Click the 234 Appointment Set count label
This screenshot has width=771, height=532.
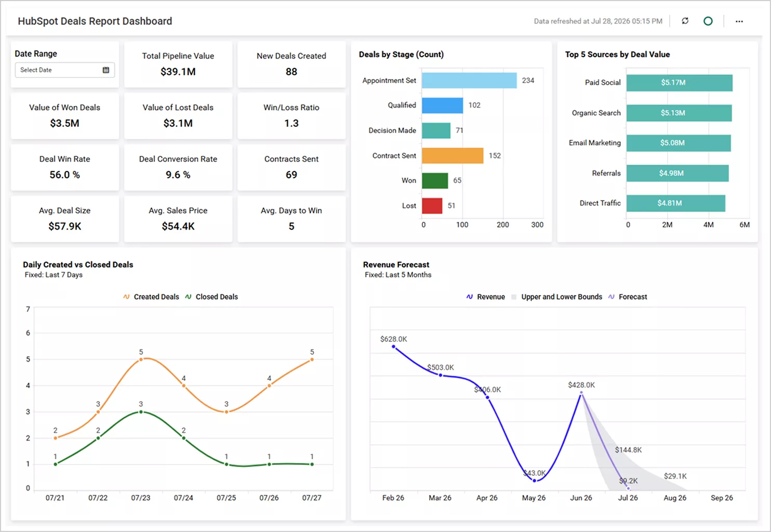pyautogui.click(x=528, y=81)
